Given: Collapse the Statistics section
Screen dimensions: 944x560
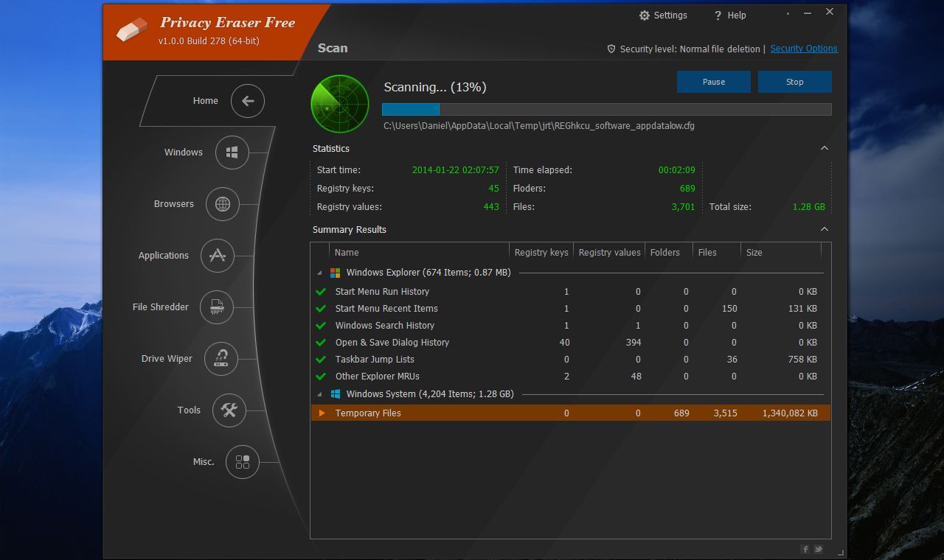Looking at the screenshot, I should (x=825, y=148).
